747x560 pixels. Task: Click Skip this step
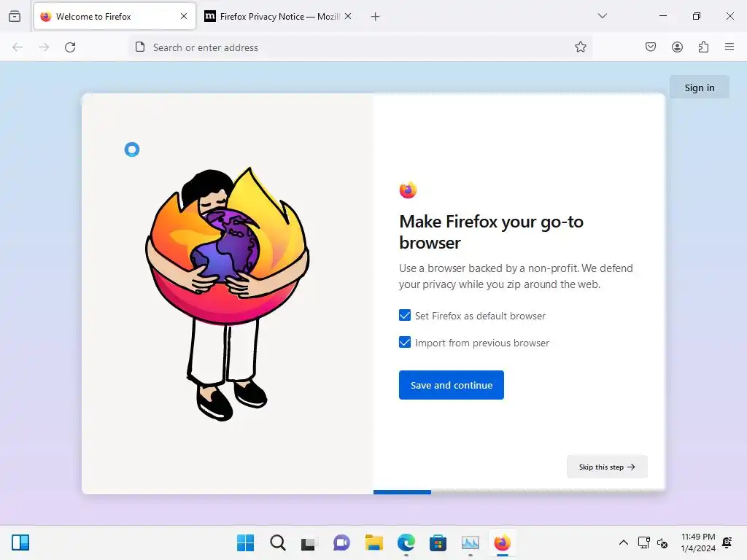click(x=607, y=467)
